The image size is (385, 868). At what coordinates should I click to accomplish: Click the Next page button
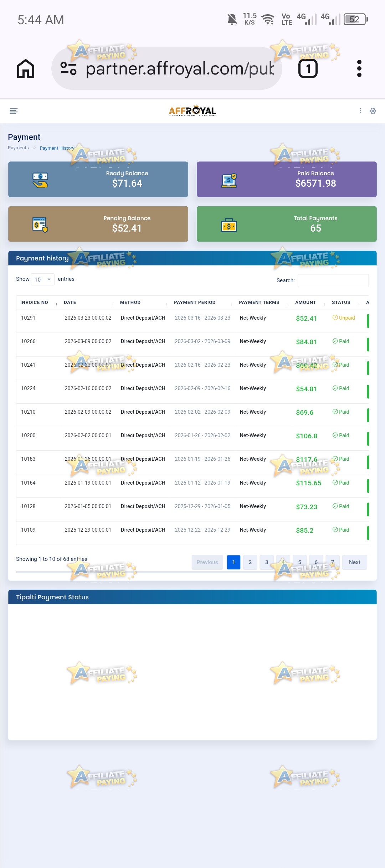point(355,562)
